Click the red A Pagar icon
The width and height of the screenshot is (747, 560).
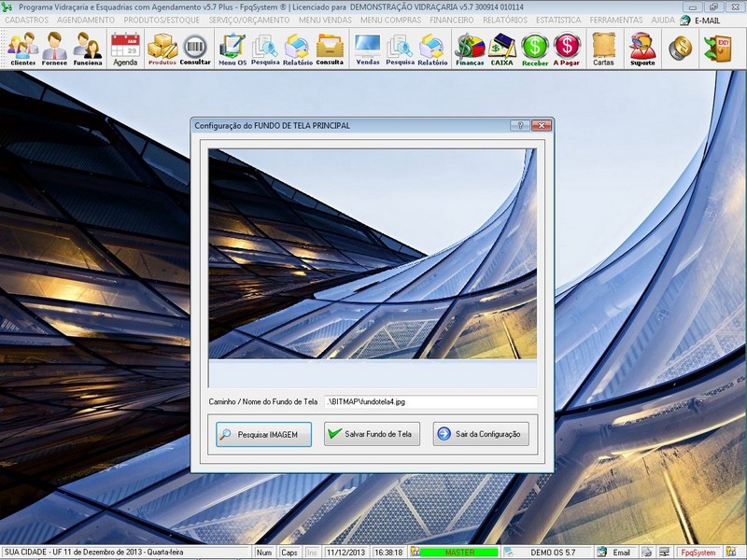pyautogui.click(x=567, y=49)
